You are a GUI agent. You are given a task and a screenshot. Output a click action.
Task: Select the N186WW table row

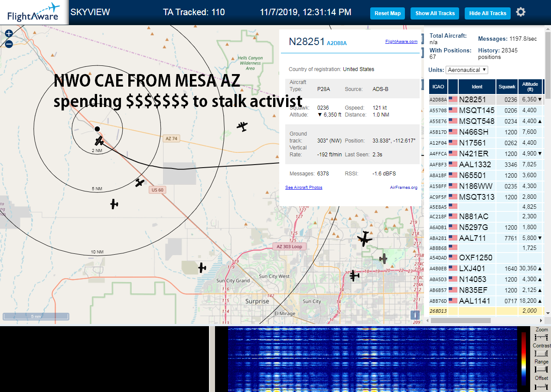click(486, 186)
